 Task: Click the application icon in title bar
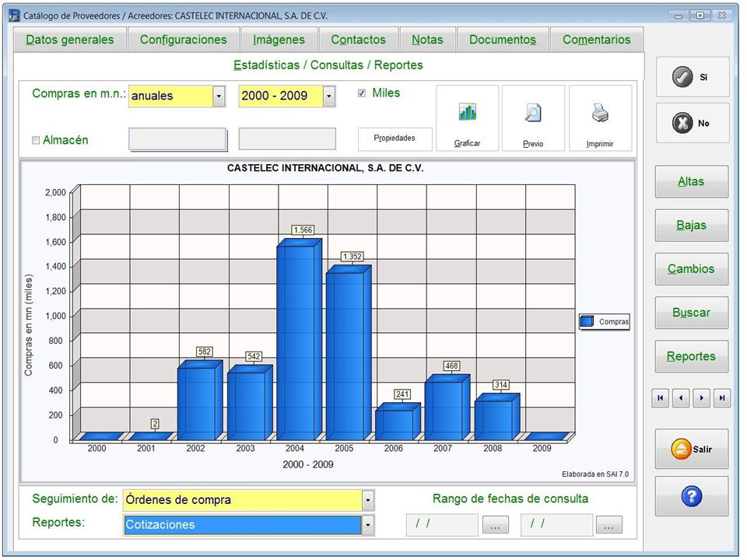(14, 16)
